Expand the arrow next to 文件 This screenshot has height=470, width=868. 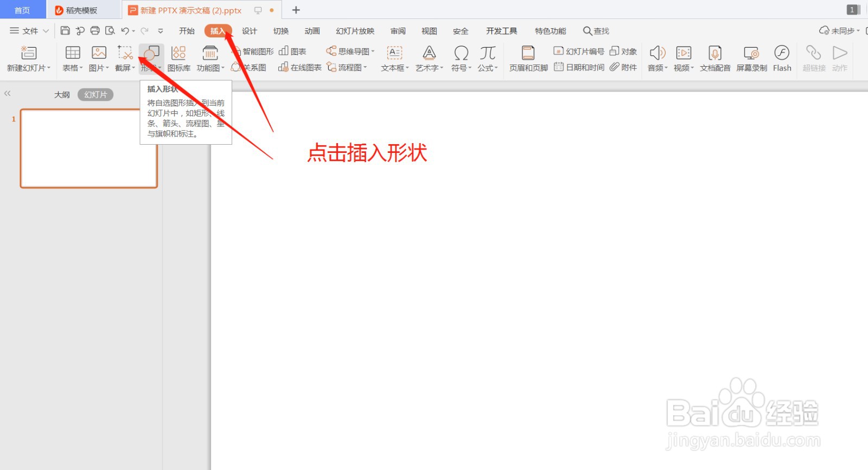coord(46,31)
